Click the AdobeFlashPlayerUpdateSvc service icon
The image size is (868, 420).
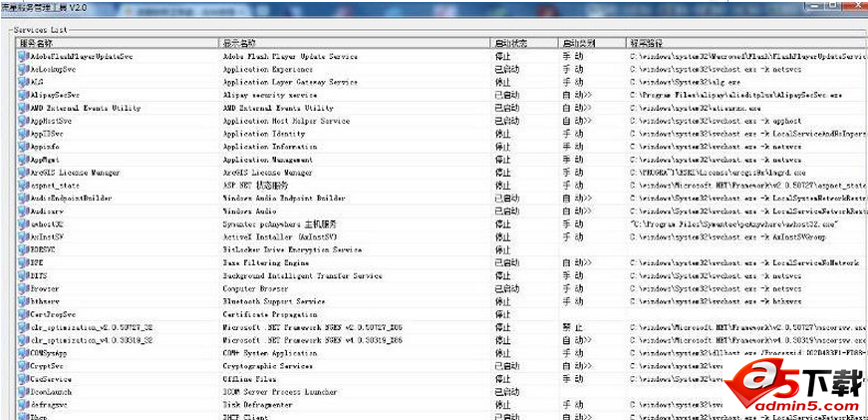coord(23,56)
